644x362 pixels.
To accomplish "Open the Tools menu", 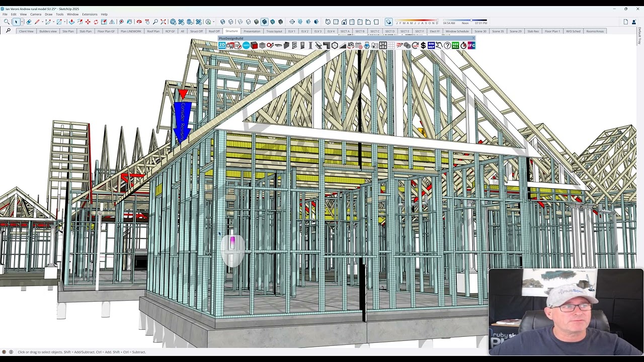I will coord(60,14).
